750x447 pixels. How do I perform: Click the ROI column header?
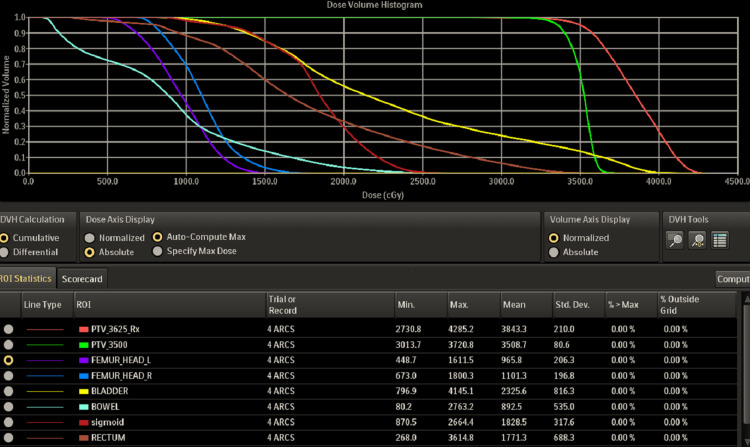pos(170,305)
